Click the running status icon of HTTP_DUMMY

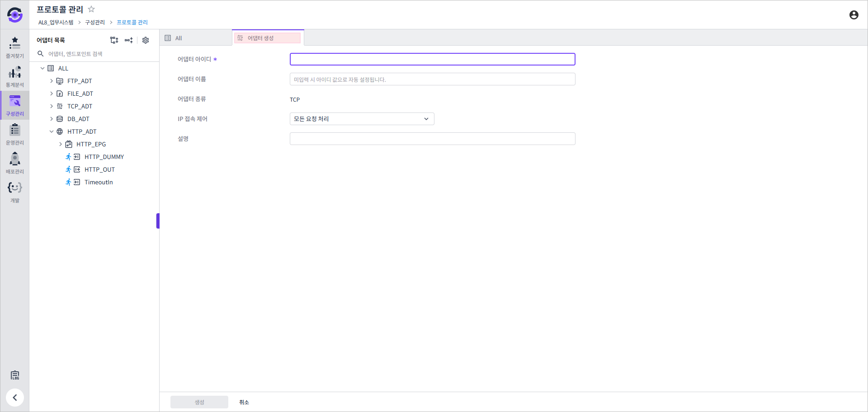coord(68,157)
